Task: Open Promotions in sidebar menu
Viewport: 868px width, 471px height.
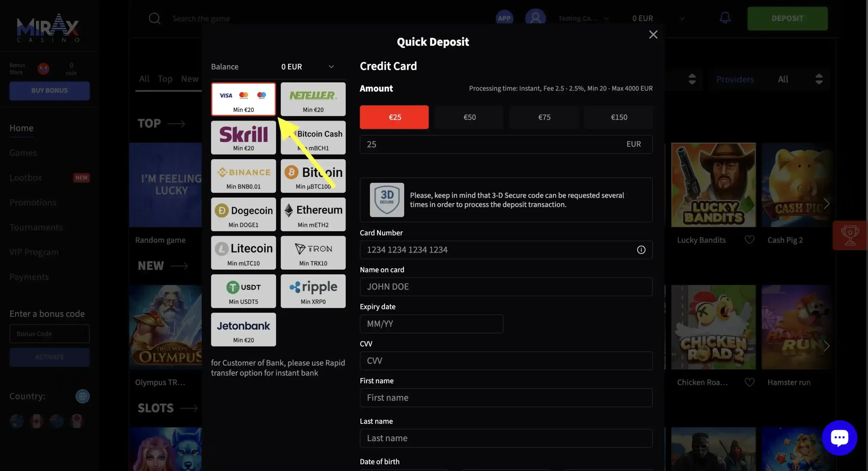Action: point(33,202)
